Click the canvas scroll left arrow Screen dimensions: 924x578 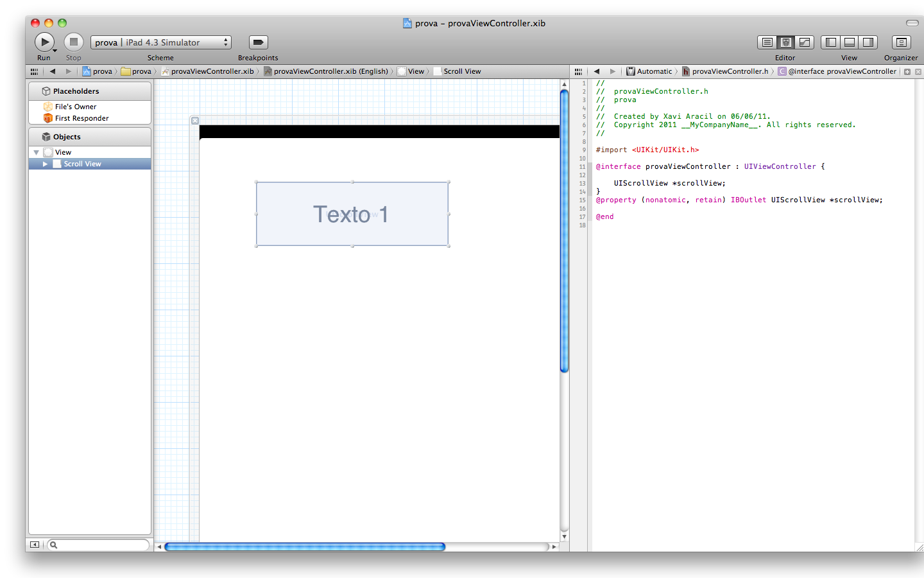159,547
